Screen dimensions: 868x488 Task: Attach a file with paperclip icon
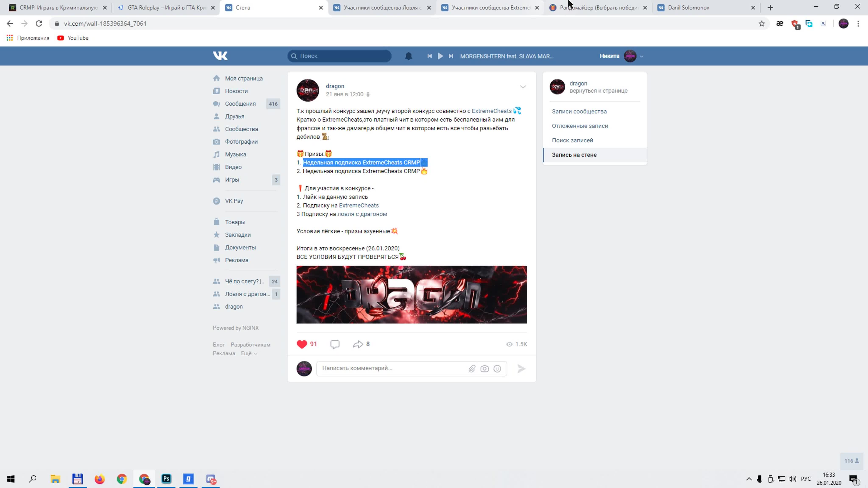coord(472,369)
